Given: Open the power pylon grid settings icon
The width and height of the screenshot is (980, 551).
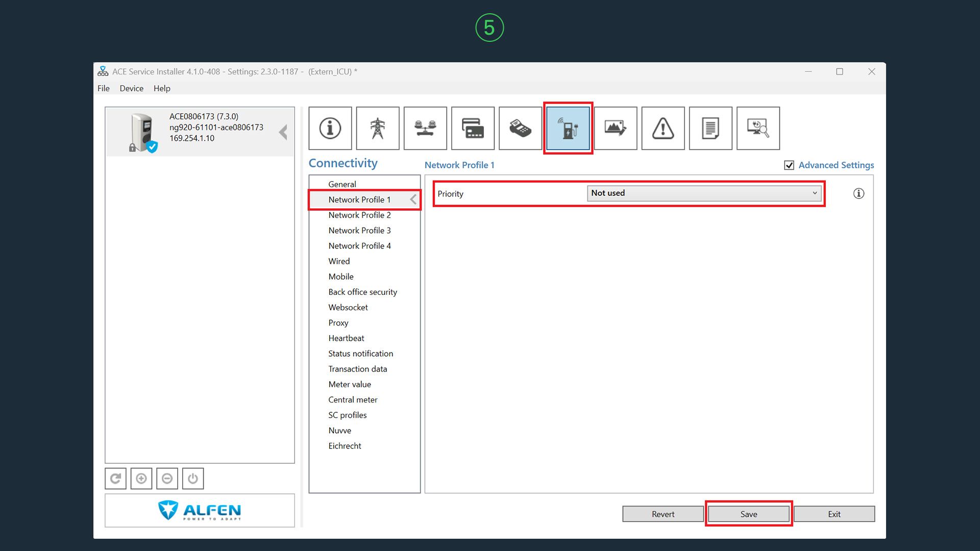Looking at the screenshot, I should point(378,128).
